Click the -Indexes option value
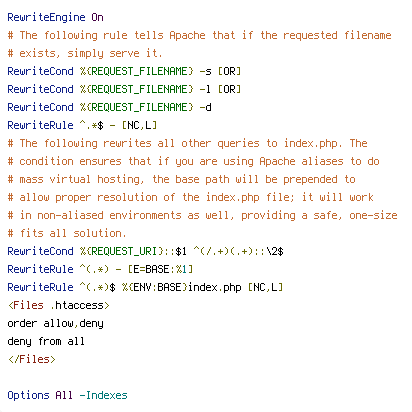The width and height of the screenshot is (412, 412). point(103,395)
